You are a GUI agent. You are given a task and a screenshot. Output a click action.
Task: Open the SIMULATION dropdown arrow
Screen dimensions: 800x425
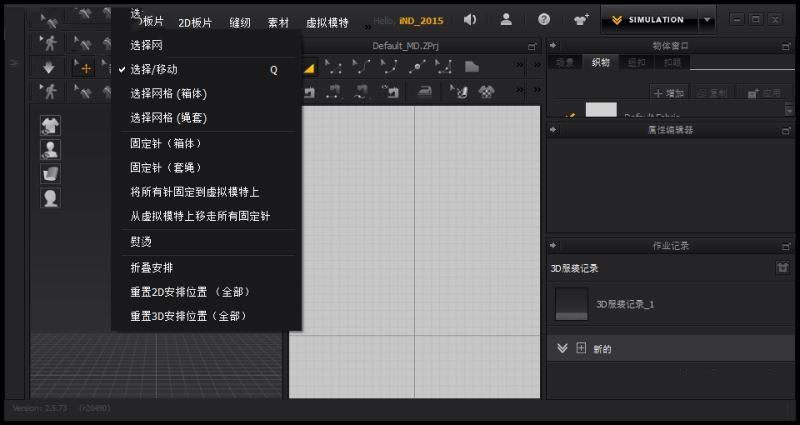click(x=708, y=19)
